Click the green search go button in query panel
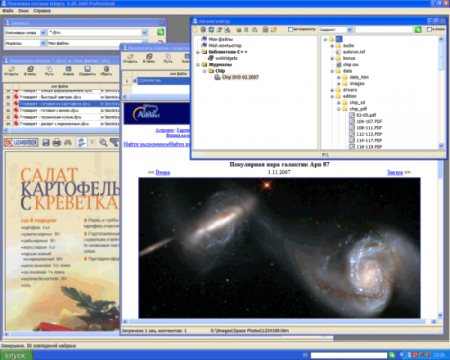 tap(160, 32)
